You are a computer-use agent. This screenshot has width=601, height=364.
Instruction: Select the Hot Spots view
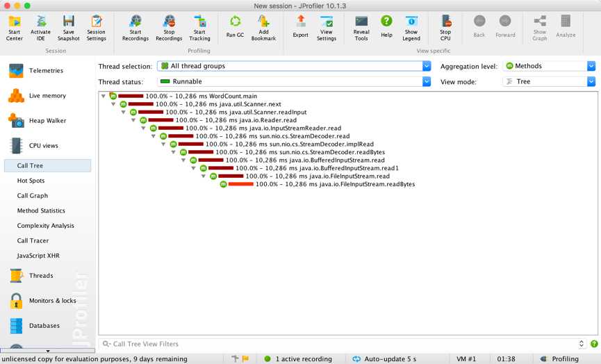(31, 181)
